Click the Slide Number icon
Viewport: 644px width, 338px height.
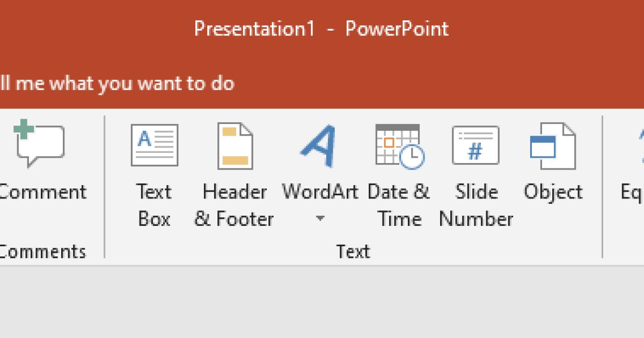[475, 145]
